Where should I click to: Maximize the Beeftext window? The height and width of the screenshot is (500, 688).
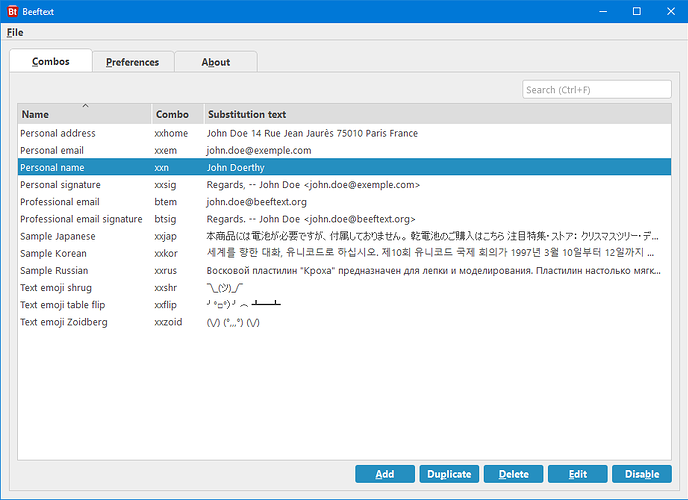(636, 11)
